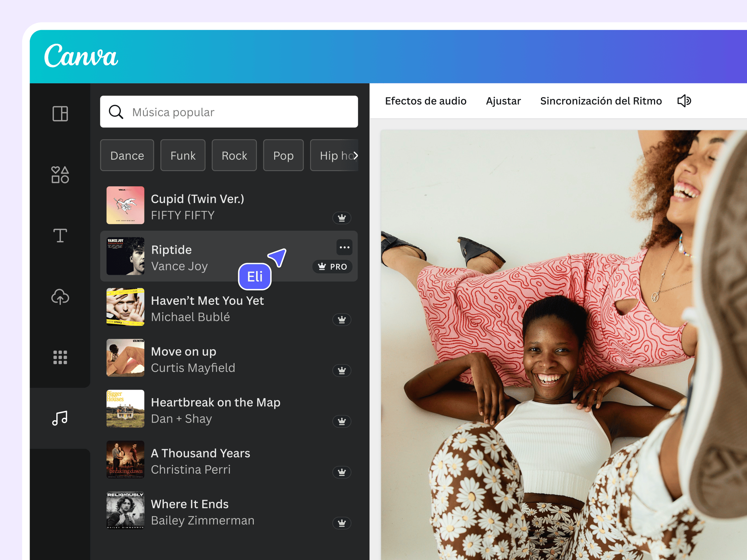The height and width of the screenshot is (560, 747).
Task: Toggle the crown icon on Haven't Met You Yet
Action: pyautogui.click(x=342, y=320)
